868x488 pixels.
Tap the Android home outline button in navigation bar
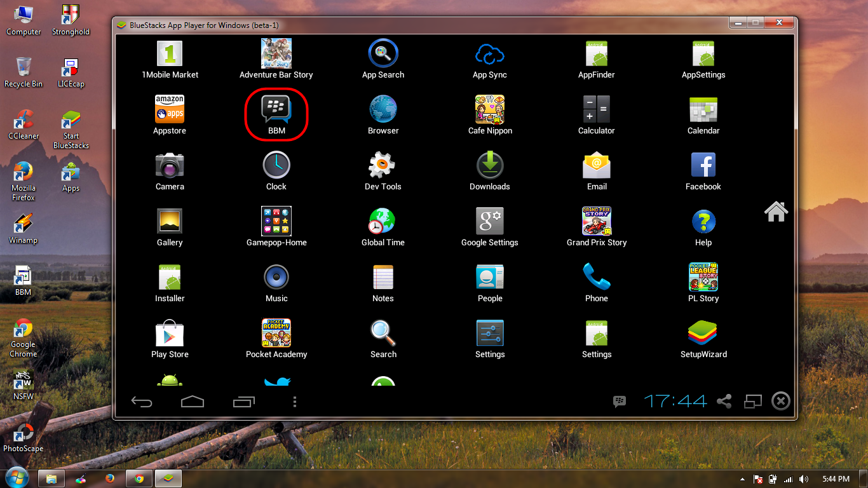point(193,402)
